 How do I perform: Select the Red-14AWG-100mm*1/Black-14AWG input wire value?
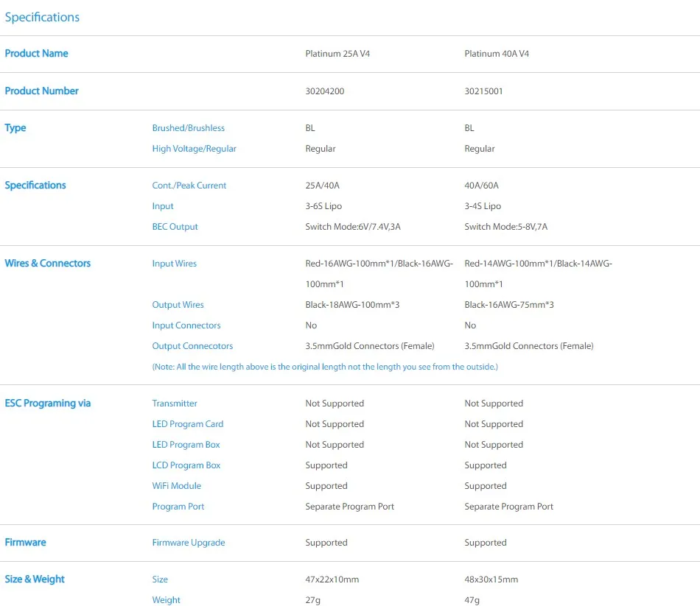coord(538,274)
